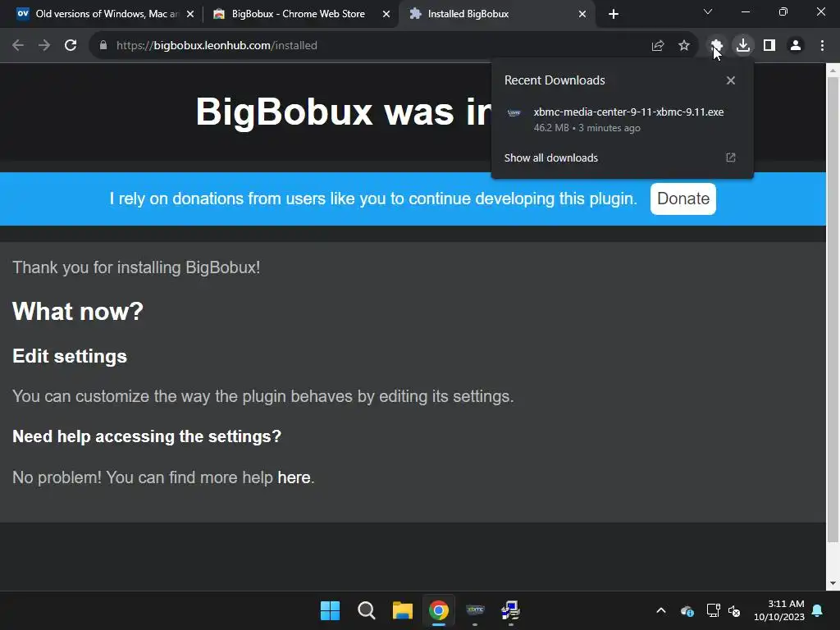Open network status tray icon

pos(713,610)
